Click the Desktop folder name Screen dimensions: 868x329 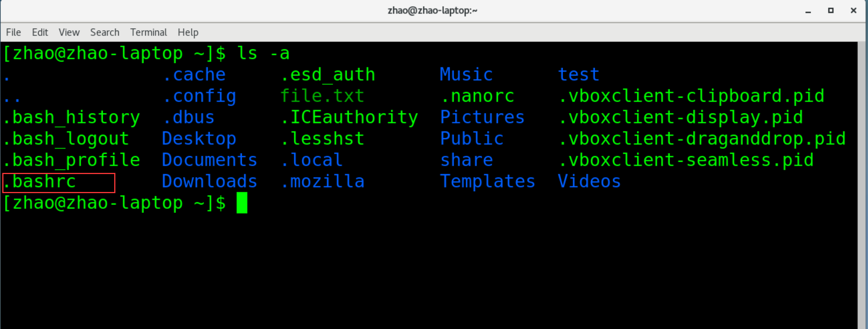(x=199, y=139)
